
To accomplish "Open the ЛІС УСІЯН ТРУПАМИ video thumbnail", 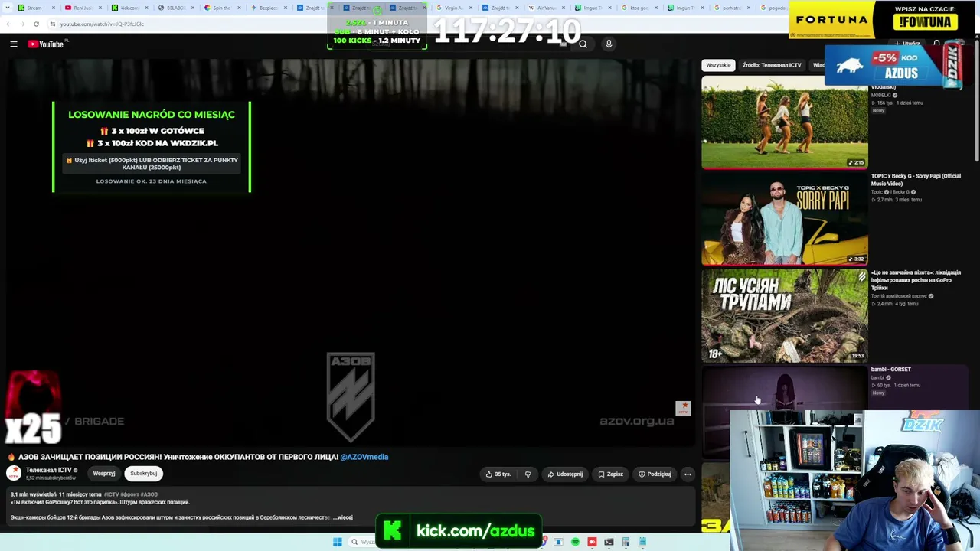I will [x=785, y=315].
